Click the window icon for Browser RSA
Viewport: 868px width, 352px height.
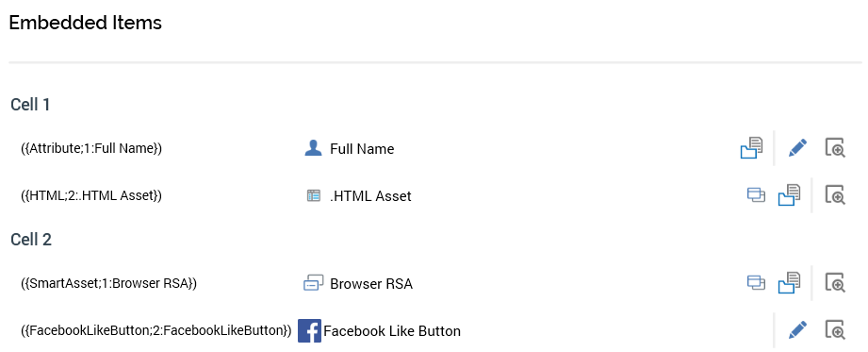[756, 282]
